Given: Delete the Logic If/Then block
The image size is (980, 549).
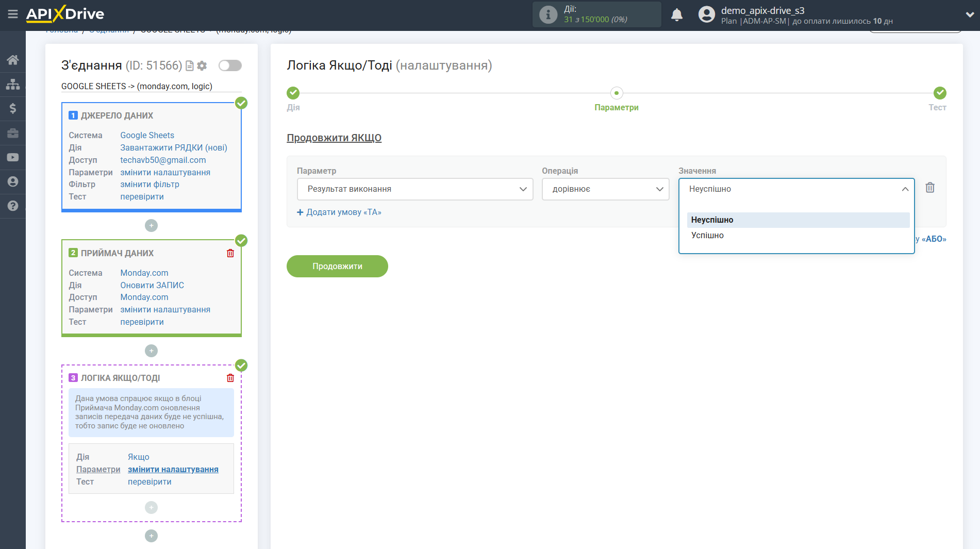Looking at the screenshot, I should coord(230,378).
